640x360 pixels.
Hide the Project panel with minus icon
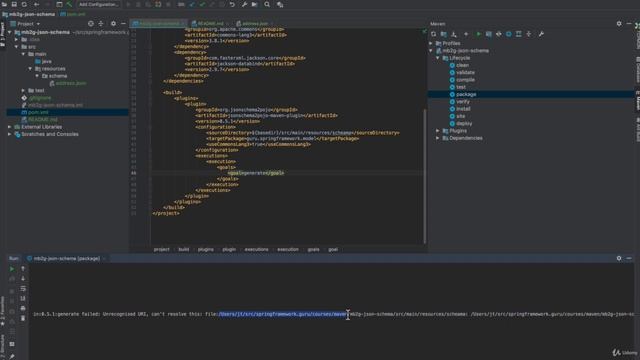(123, 24)
